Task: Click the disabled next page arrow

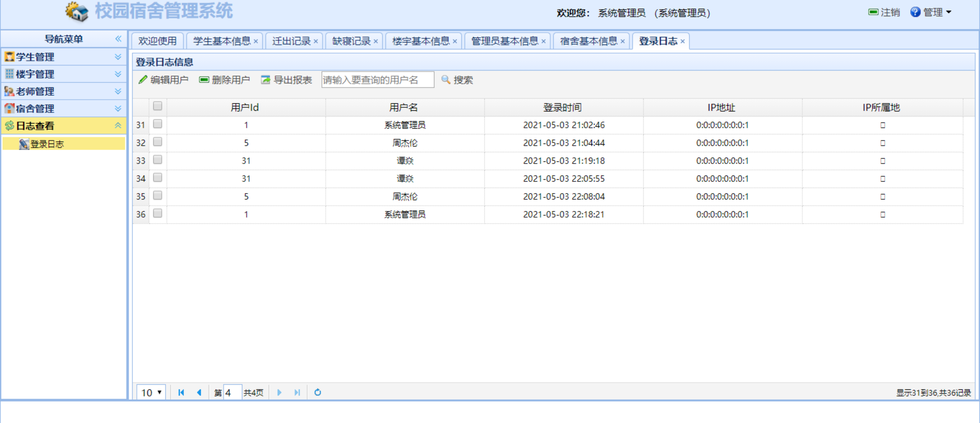Action: pyautogui.click(x=279, y=392)
